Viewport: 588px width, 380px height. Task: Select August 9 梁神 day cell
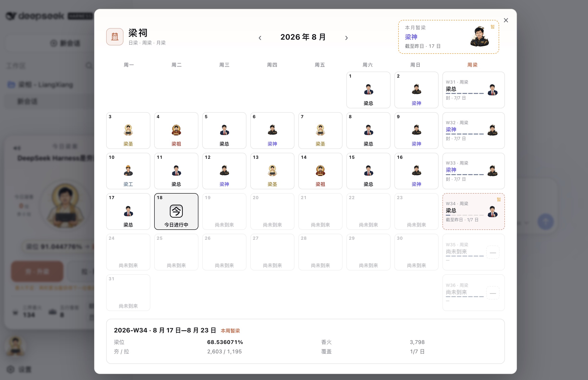point(416,130)
